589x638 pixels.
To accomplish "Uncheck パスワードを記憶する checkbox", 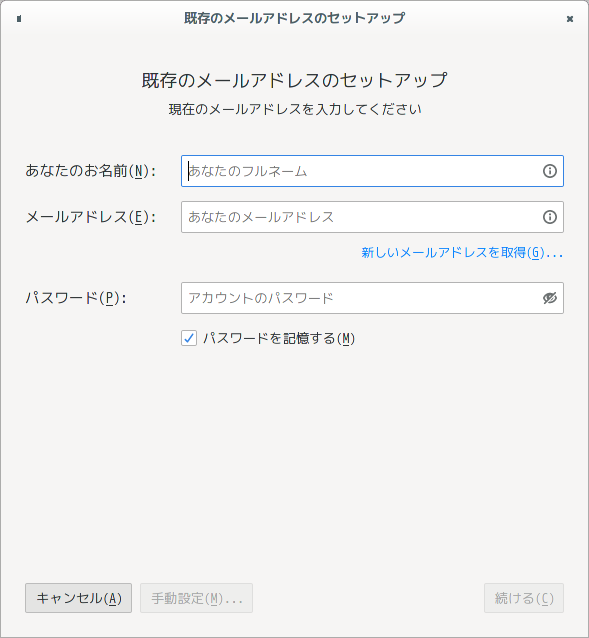I will click(x=189, y=338).
